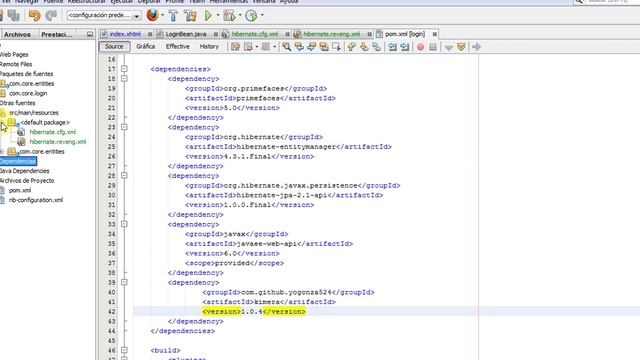Viewport: 640px width, 360px height.
Task: Open the Profile Project dropdown arrow
Action: pos(262,16)
